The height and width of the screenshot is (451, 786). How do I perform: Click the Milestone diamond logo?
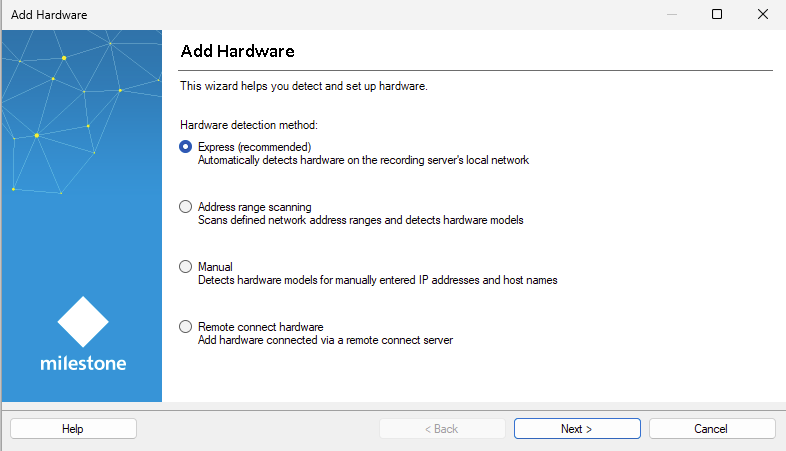[x=83, y=322]
